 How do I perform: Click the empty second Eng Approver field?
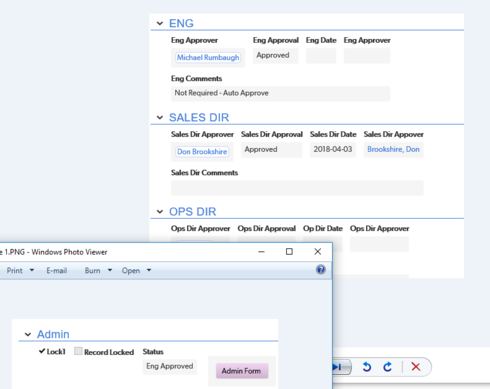[367, 56]
